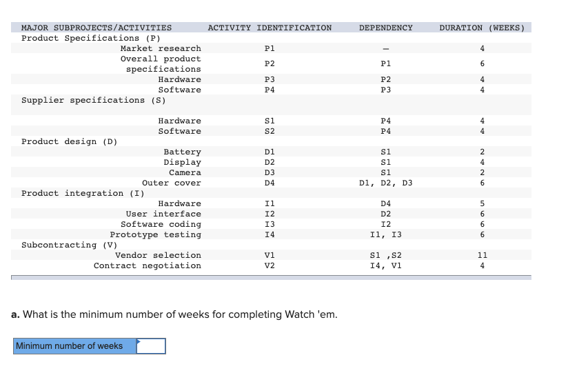Click the 'MAJOR SUBPROJECTS/ACTIVITIES' column header

coord(97,28)
